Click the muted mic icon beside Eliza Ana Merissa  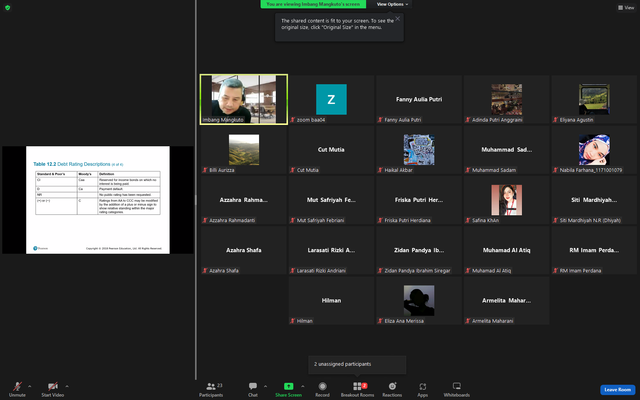click(380, 321)
